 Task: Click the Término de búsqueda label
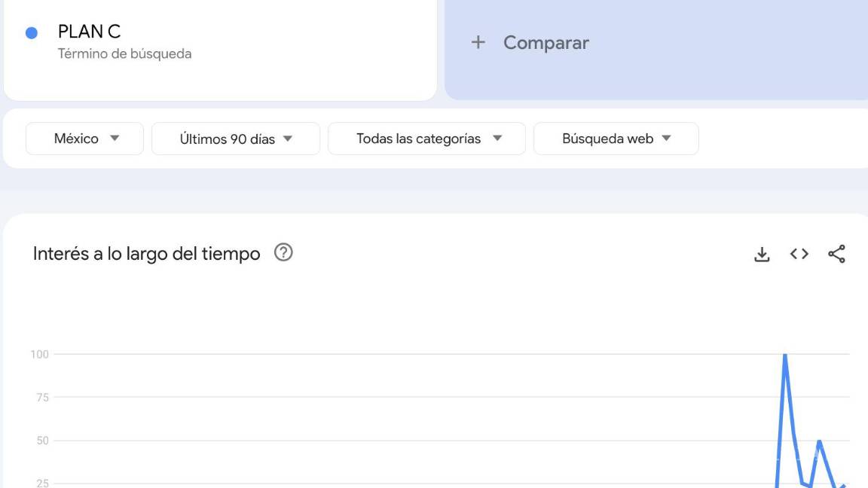pos(124,53)
